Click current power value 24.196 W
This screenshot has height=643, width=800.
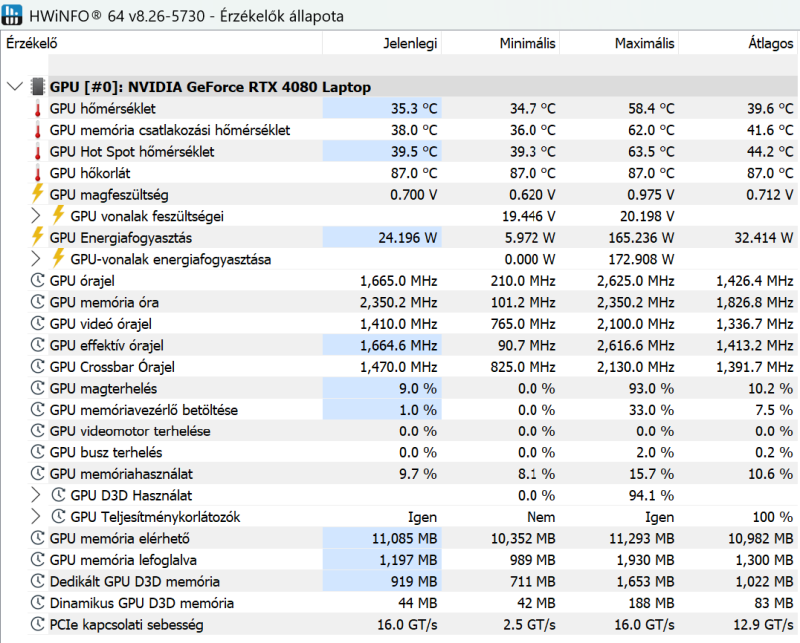408,238
